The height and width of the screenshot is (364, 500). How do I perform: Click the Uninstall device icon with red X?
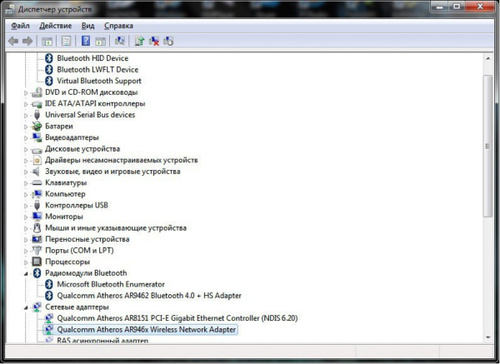[154, 41]
